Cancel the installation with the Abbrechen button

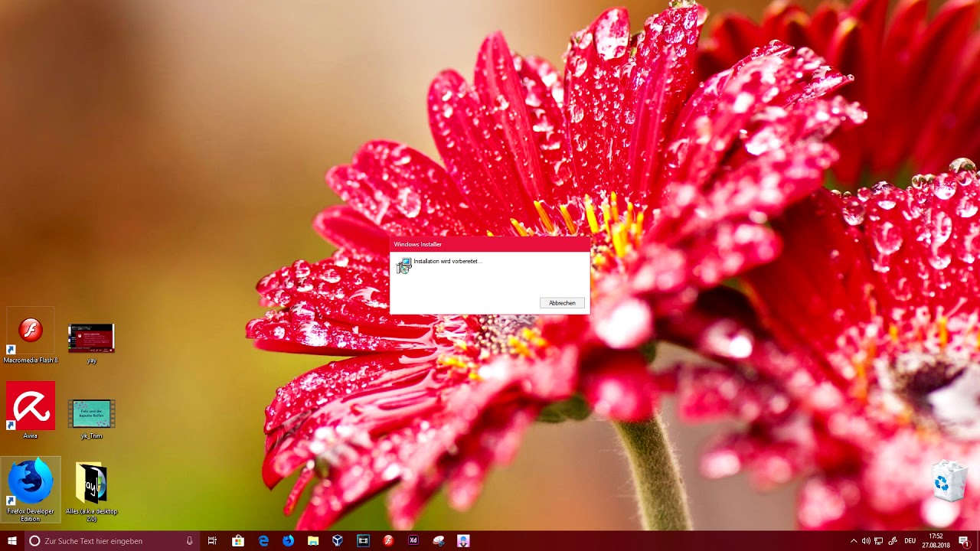click(562, 303)
